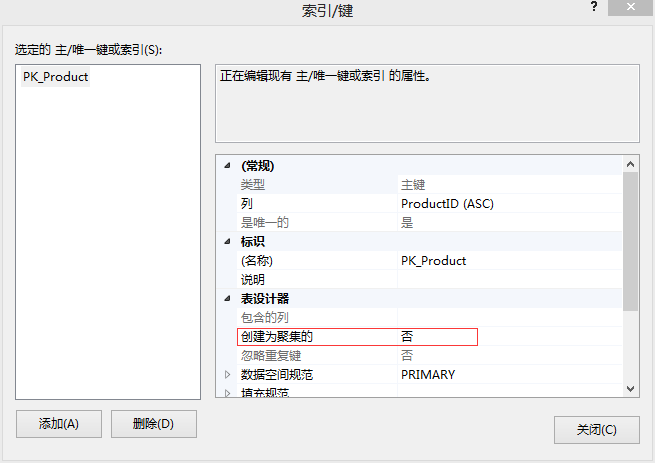Screen dimensions: 655x463
Task: Collapse the 标识 category
Action: 227,242
